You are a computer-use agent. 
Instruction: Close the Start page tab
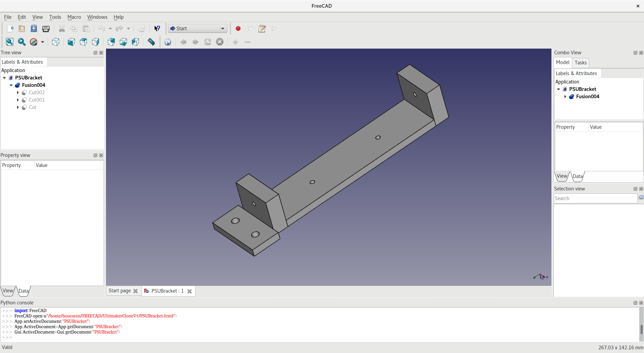point(136,291)
